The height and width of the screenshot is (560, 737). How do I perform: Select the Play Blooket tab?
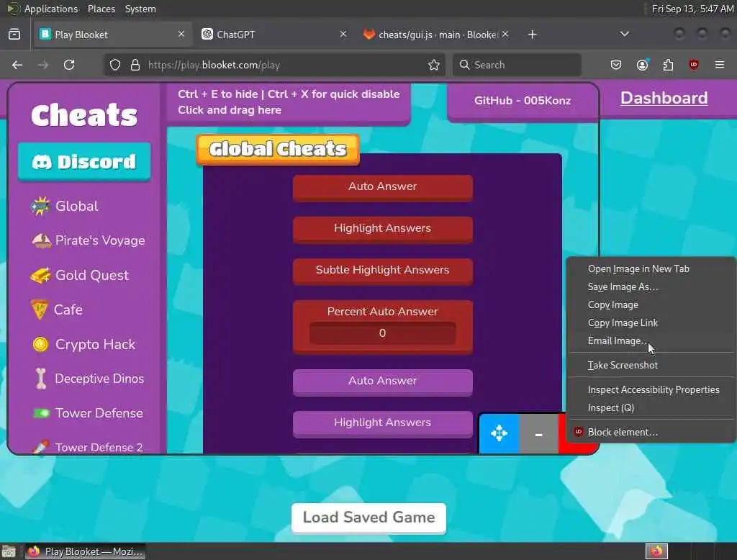pos(113,35)
